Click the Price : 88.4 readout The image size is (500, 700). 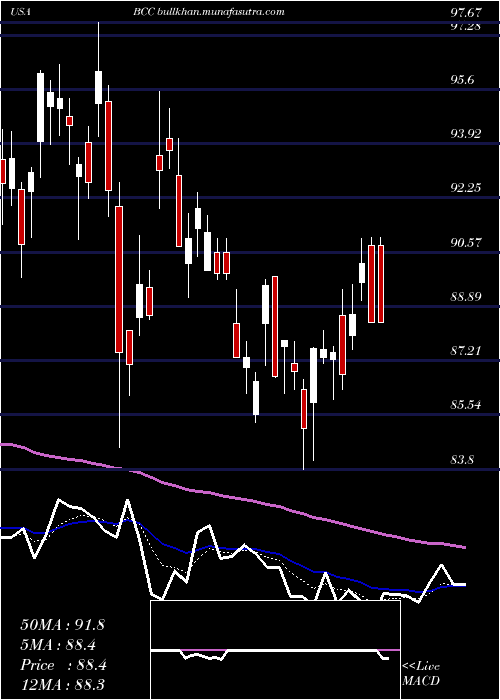click(63, 665)
